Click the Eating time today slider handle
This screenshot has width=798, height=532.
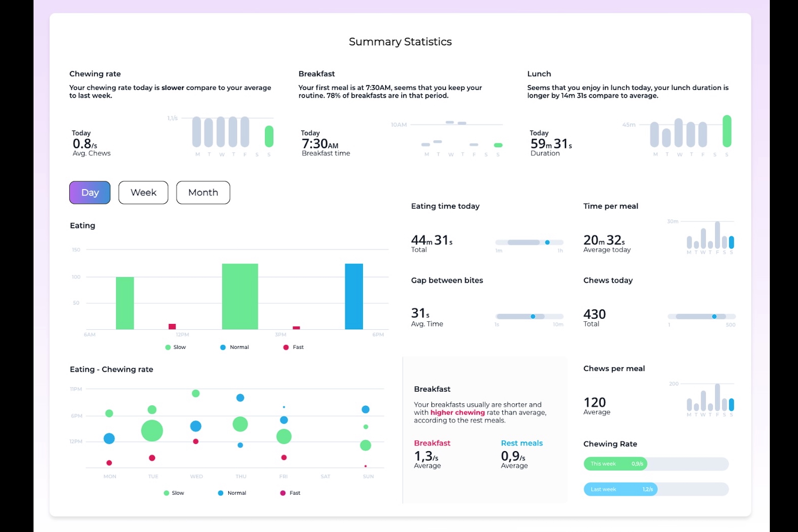tap(547, 243)
